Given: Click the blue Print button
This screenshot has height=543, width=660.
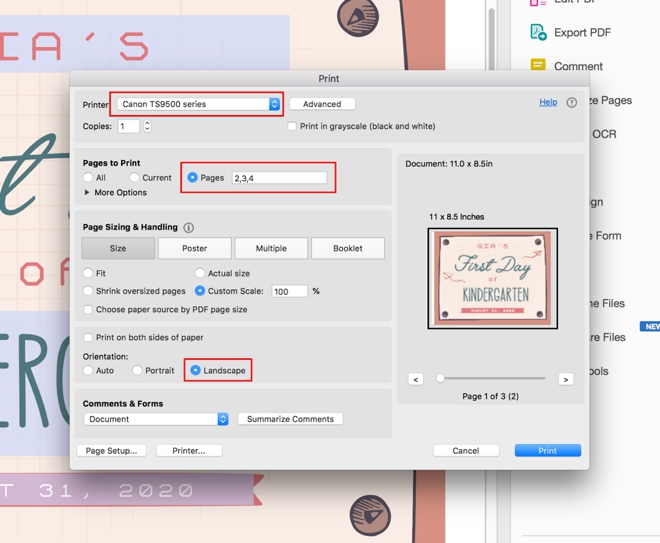Looking at the screenshot, I should (x=548, y=451).
